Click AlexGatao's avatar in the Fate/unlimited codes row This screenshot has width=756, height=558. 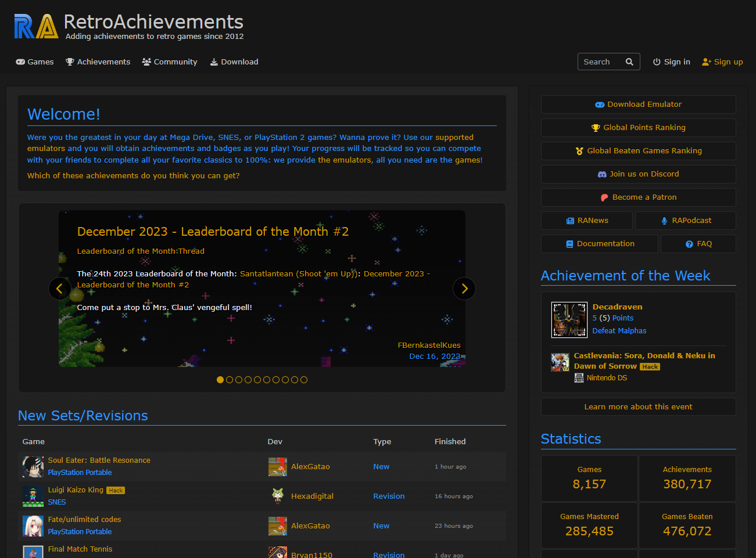[278, 526]
